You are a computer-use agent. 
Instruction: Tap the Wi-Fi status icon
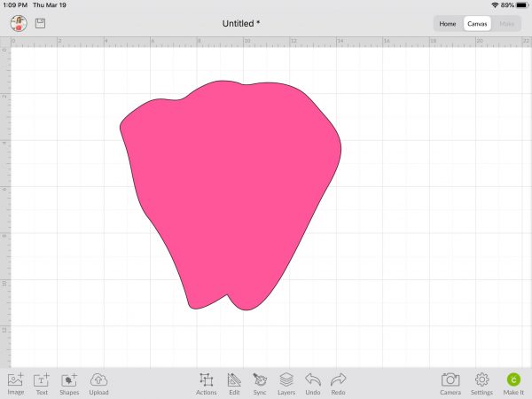[495, 5]
